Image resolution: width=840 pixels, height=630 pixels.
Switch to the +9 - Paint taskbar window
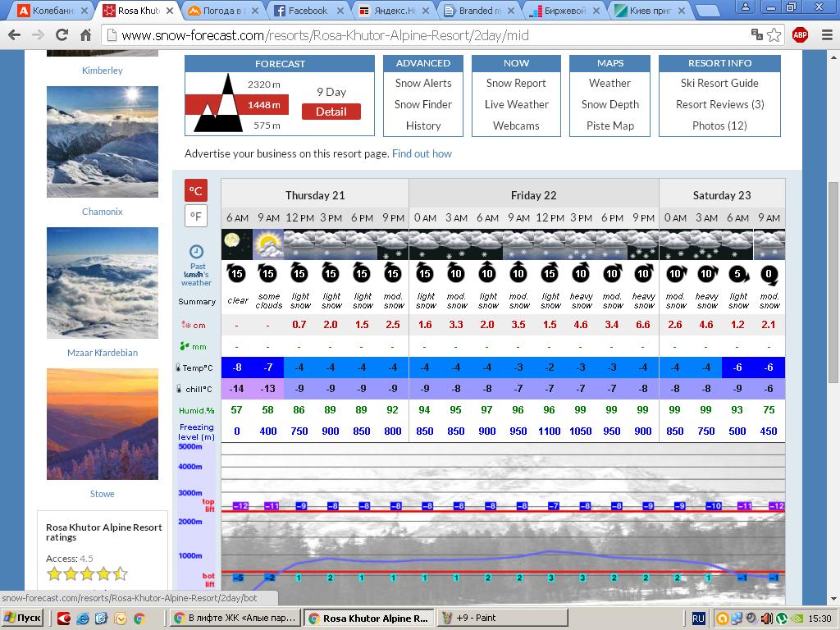(503, 619)
